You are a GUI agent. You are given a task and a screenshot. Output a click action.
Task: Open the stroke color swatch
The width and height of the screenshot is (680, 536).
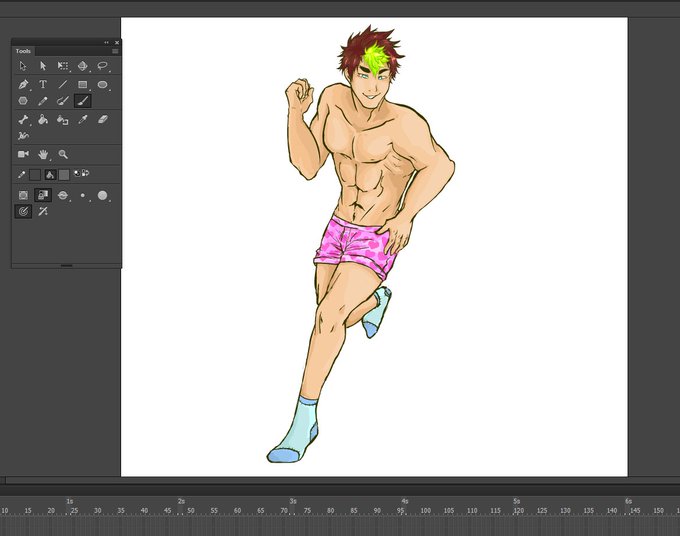tap(35, 175)
